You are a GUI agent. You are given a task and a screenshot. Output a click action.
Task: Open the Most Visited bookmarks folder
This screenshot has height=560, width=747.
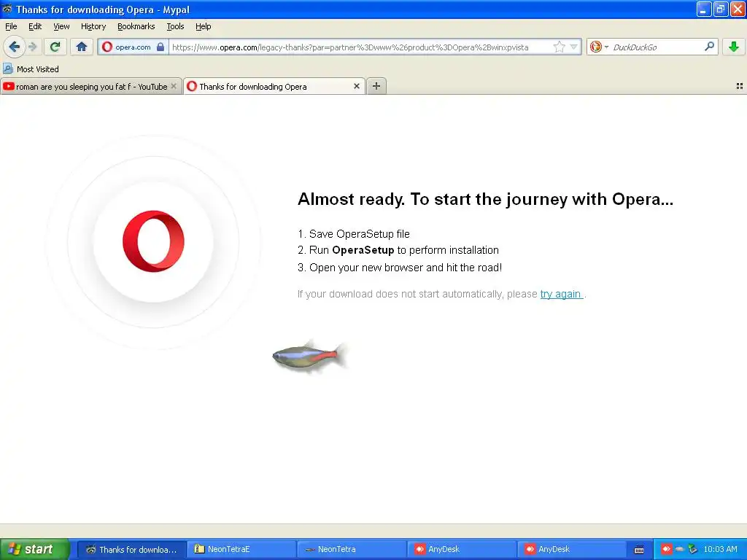tap(31, 69)
